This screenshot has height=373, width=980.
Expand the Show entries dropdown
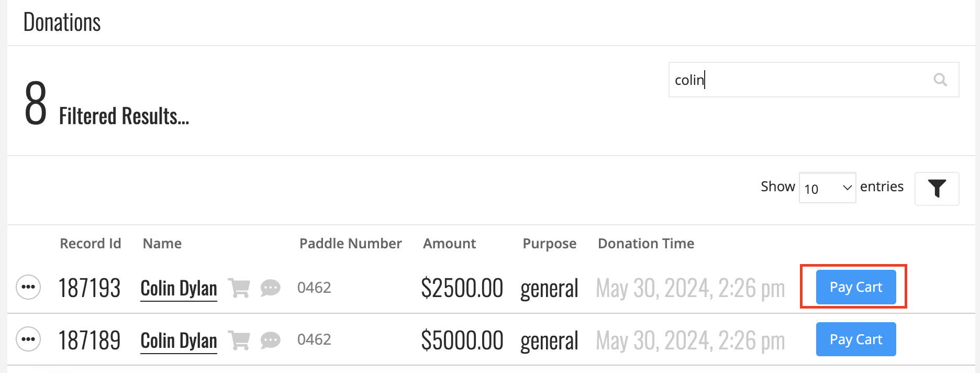827,188
